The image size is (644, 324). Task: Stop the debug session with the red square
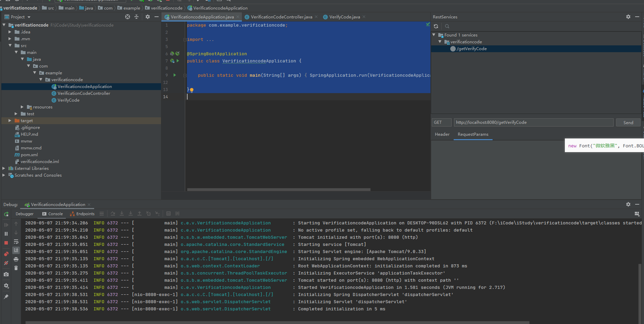coord(6,243)
